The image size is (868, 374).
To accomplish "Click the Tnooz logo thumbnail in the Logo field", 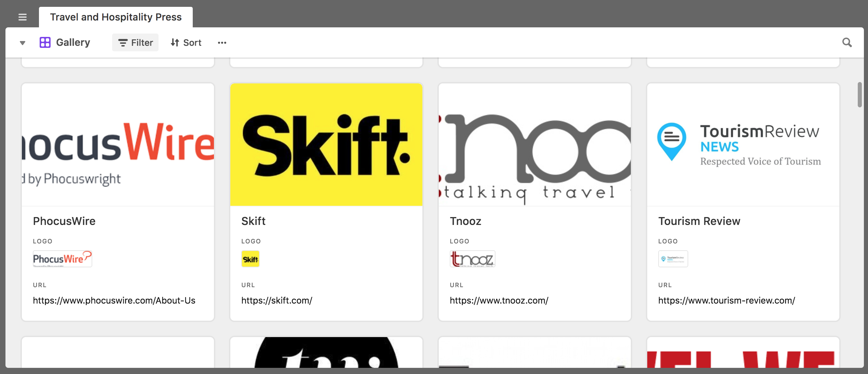I will click(472, 259).
